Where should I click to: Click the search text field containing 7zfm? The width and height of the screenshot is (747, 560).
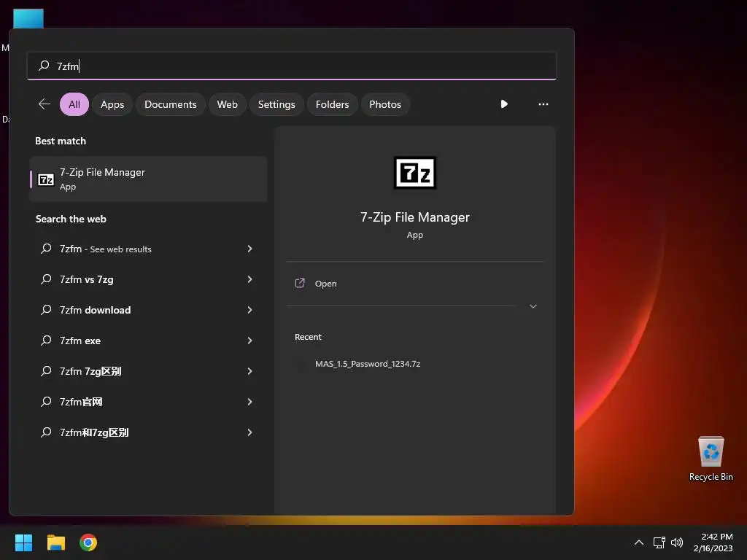point(292,66)
